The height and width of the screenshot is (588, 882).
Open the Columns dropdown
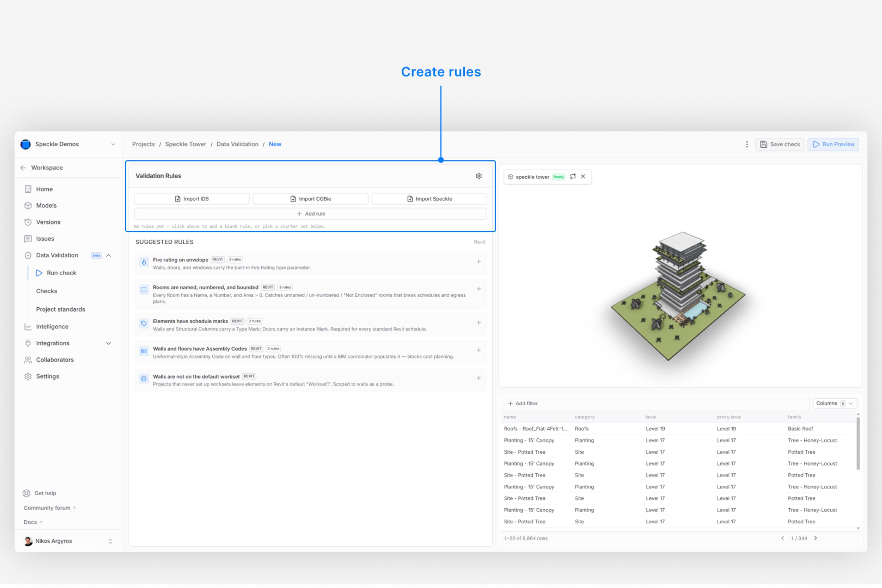835,403
